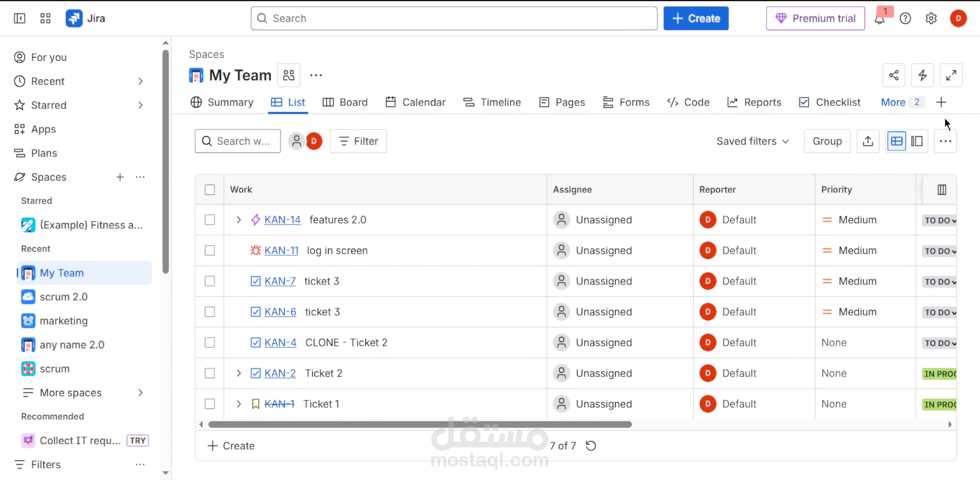This screenshot has width=980, height=480.
Task: Expand KAN-2 Ticket 2 child items
Action: tap(239, 373)
